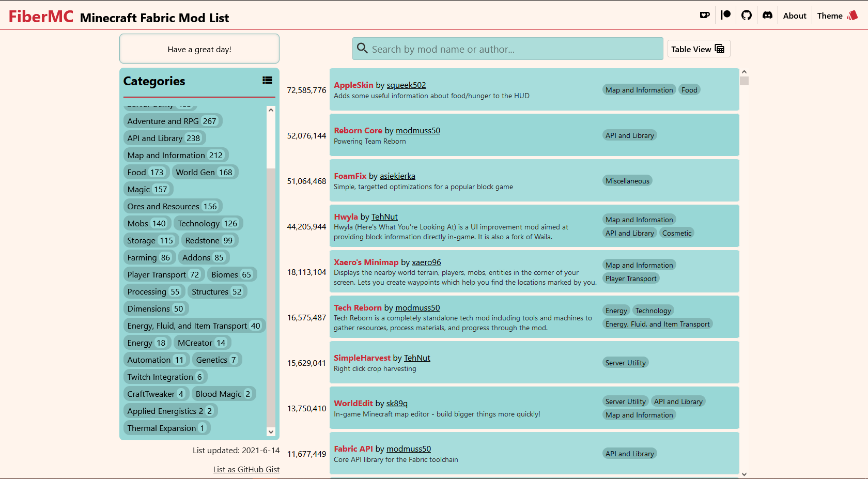The height and width of the screenshot is (479, 868).
Task: Select the Thermal Expansion category chip
Action: click(166, 428)
